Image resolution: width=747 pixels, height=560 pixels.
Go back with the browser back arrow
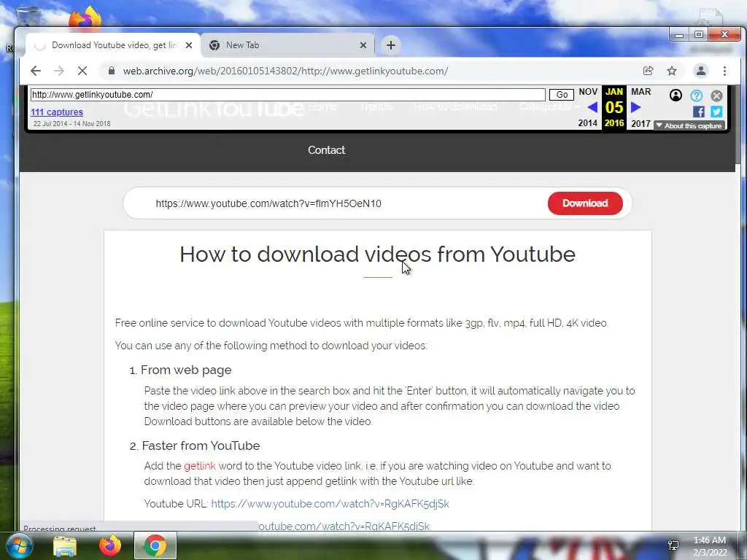coord(36,71)
